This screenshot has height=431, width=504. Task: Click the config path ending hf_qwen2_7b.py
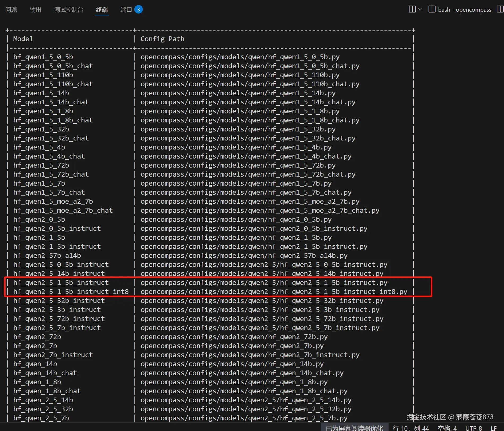[x=232, y=346]
